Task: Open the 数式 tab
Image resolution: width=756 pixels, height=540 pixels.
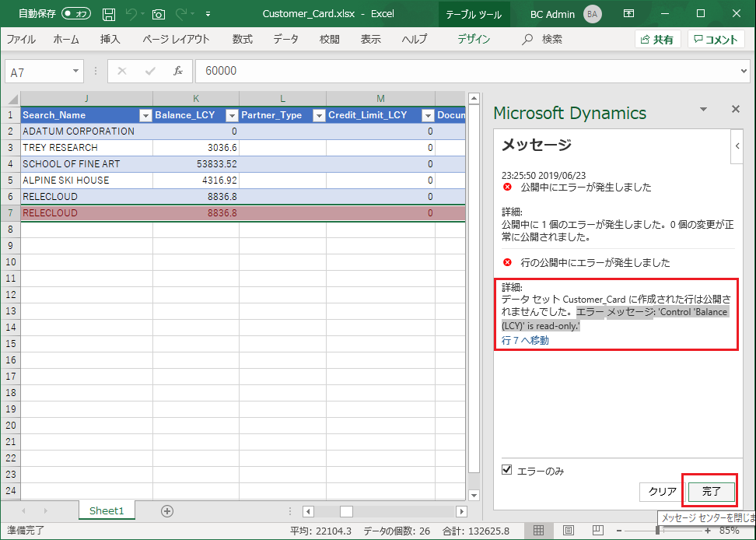Action: pos(242,39)
